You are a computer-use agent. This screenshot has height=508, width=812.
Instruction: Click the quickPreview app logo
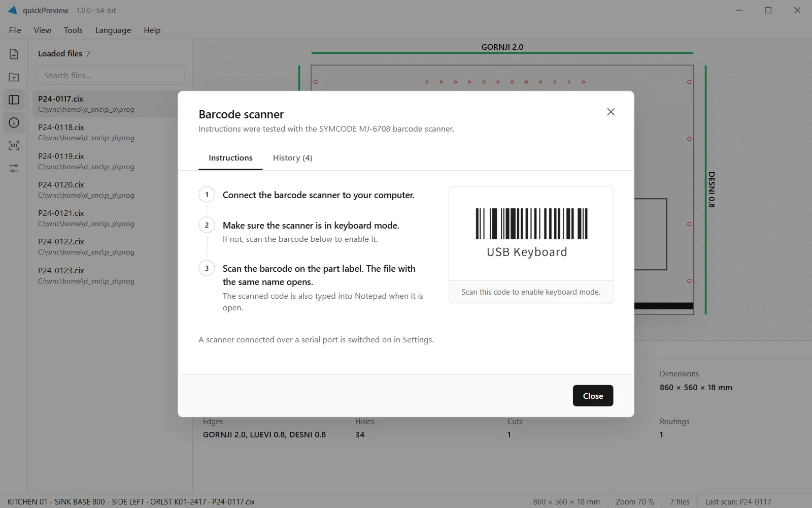(12, 10)
